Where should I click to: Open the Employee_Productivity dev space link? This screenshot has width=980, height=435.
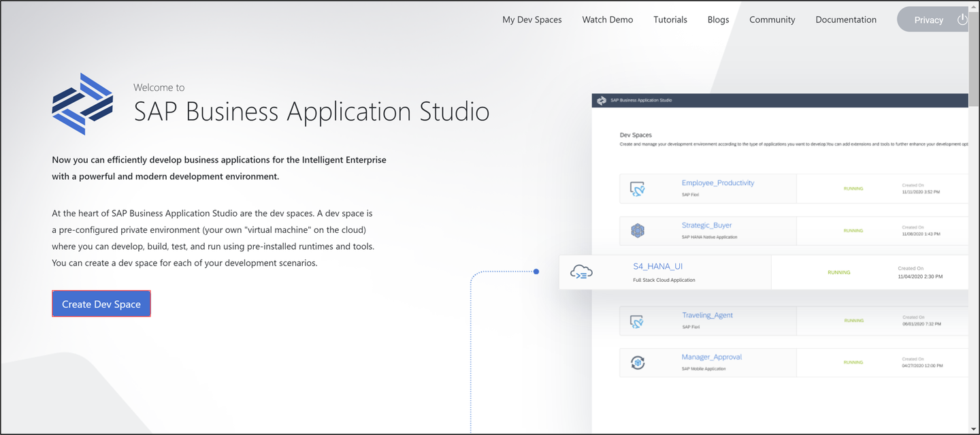point(718,183)
